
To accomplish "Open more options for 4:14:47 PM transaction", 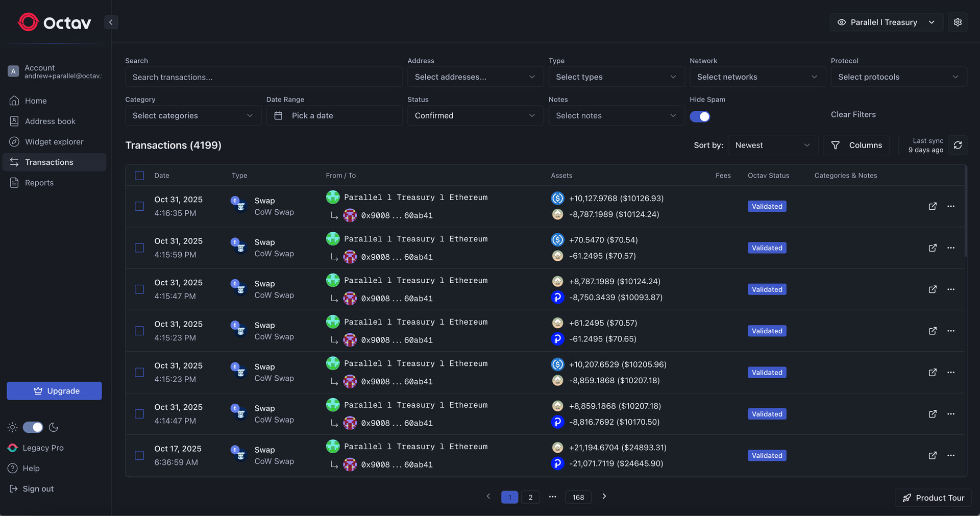I will [951, 414].
